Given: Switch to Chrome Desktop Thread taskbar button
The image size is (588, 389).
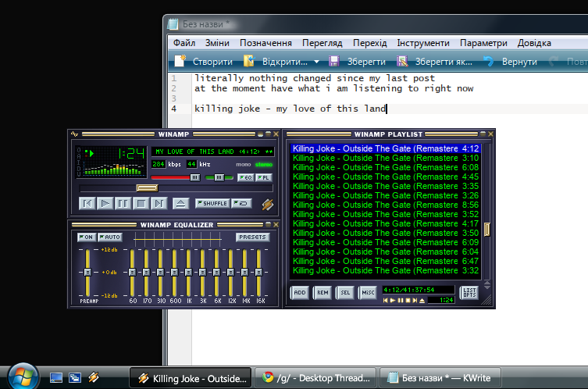Looking at the screenshot, I should pos(315,378).
